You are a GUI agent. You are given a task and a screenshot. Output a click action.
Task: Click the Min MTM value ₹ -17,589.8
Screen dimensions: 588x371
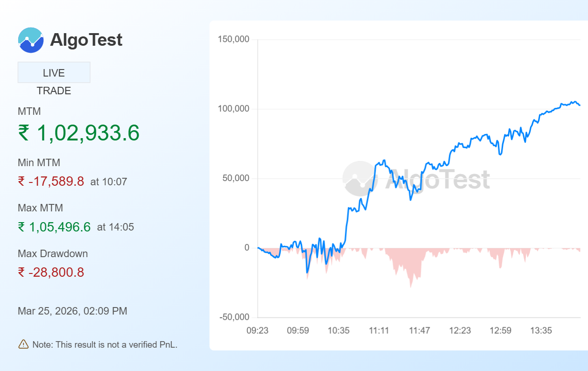(x=51, y=182)
